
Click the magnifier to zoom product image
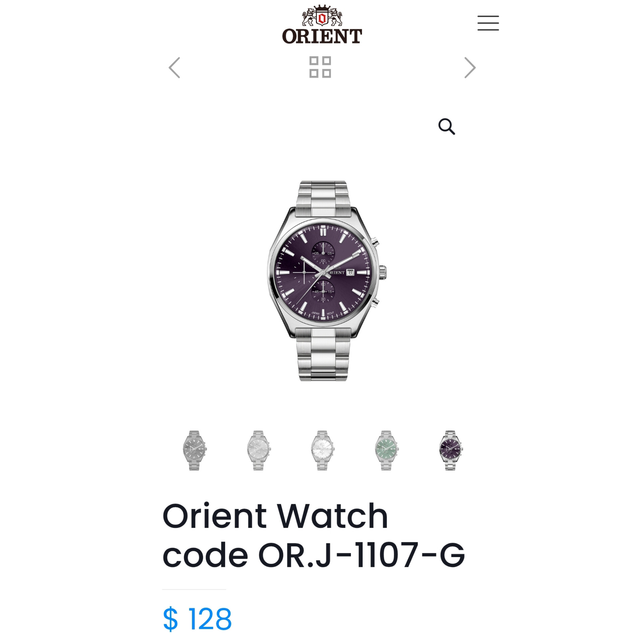click(x=446, y=126)
